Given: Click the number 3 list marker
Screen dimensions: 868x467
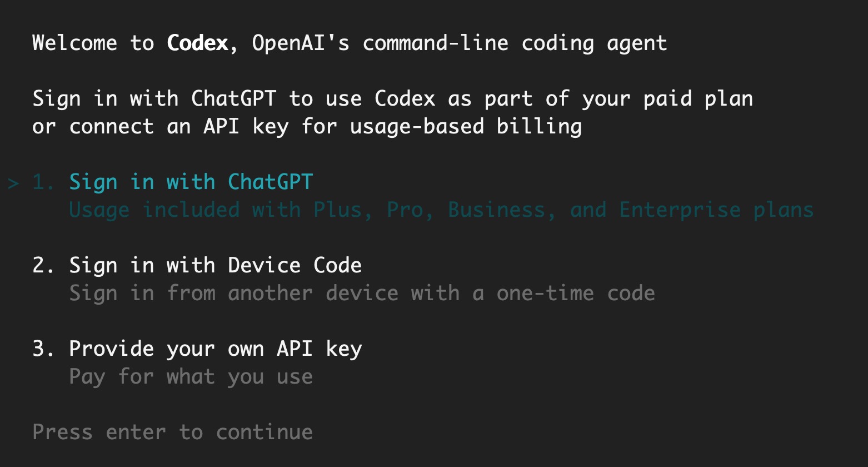Looking at the screenshot, I should pyautogui.click(x=44, y=349).
